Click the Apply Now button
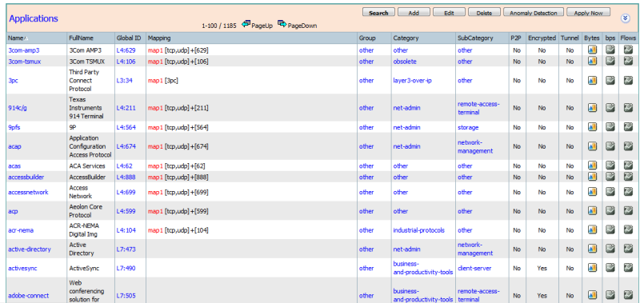Image resolution: width=644 pixels, height=303 pixels. coord(588,13)
